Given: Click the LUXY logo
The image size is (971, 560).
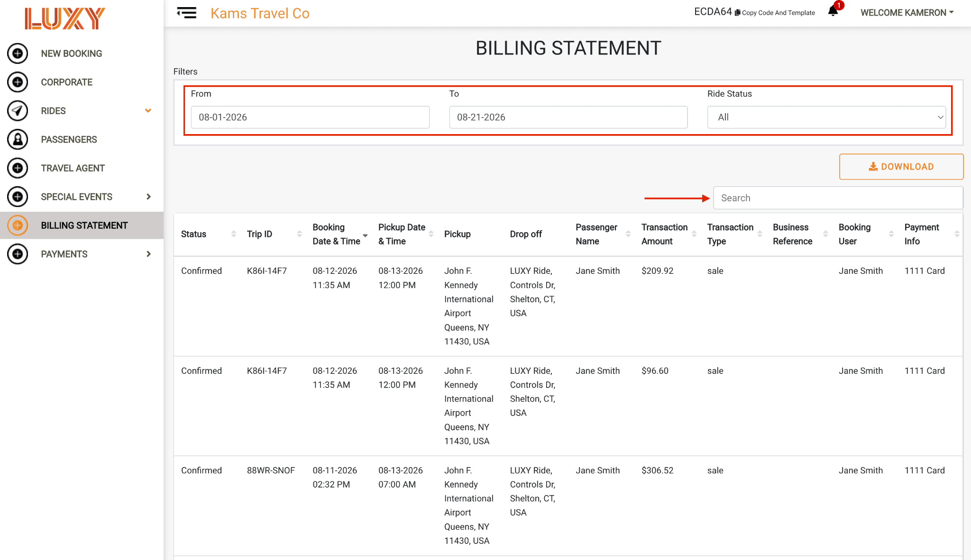Looking at the screenshot, I should [65, 18].
